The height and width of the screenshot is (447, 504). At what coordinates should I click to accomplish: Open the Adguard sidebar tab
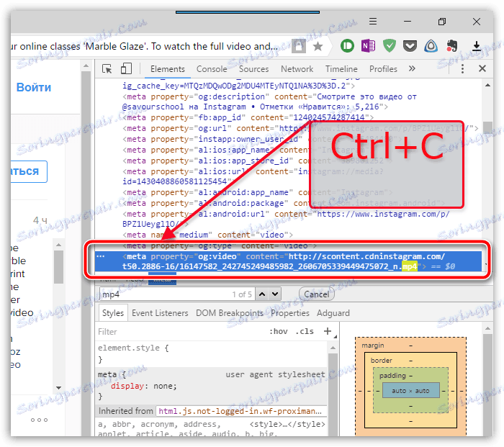[333, 313]
